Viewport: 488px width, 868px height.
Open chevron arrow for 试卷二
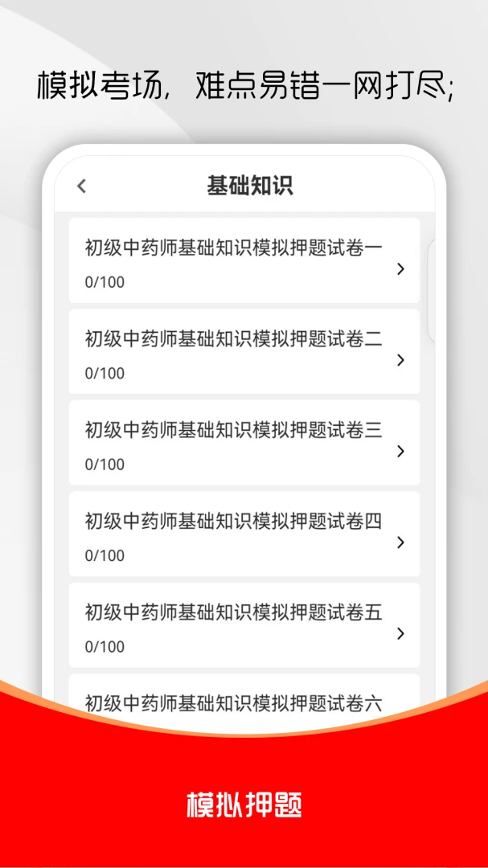401,360
